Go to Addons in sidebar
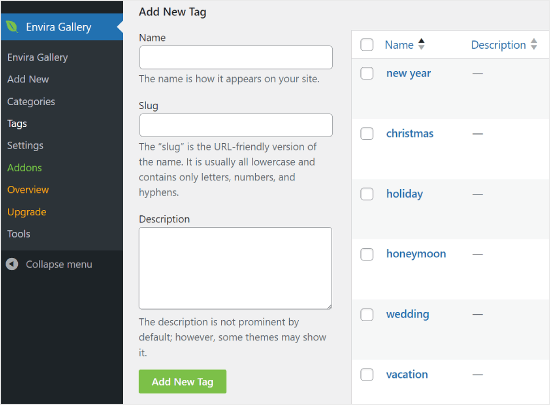The height and width of the screenshot is (405, 550). (x=25, y=168)
